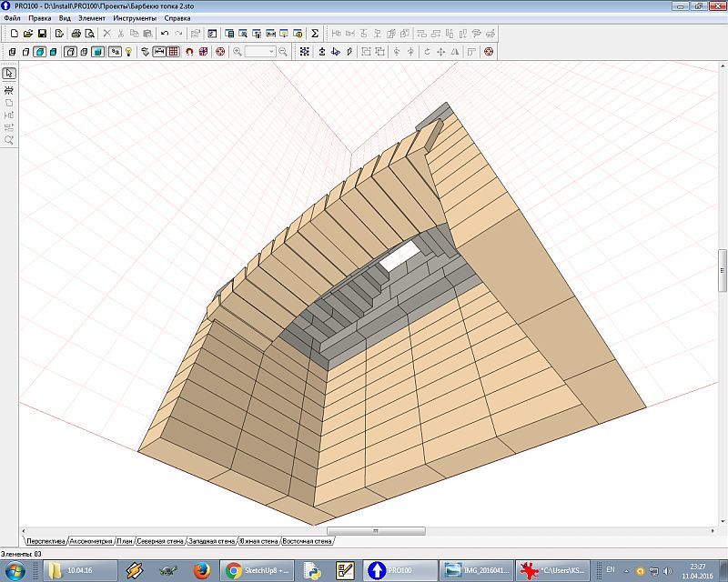Open a project with the folder icon

(x=27, y=34)
